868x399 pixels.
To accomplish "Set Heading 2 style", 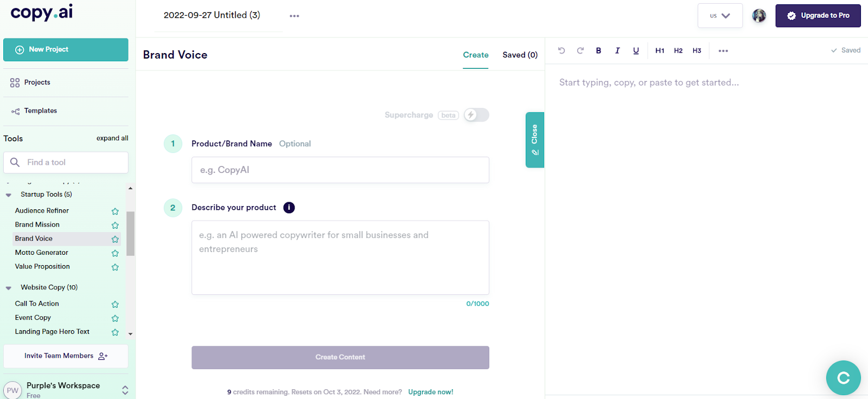I will (678, 50).
